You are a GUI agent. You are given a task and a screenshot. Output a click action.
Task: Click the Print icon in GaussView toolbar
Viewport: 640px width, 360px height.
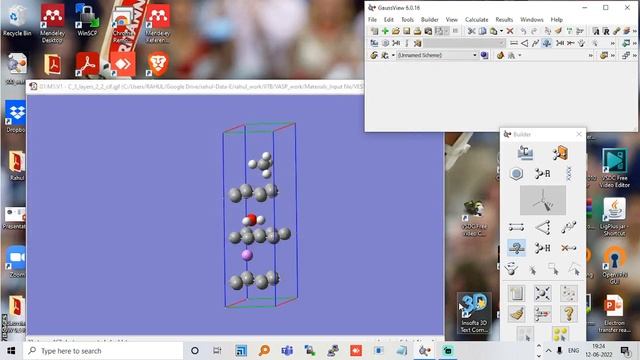[x=417, y=31]
